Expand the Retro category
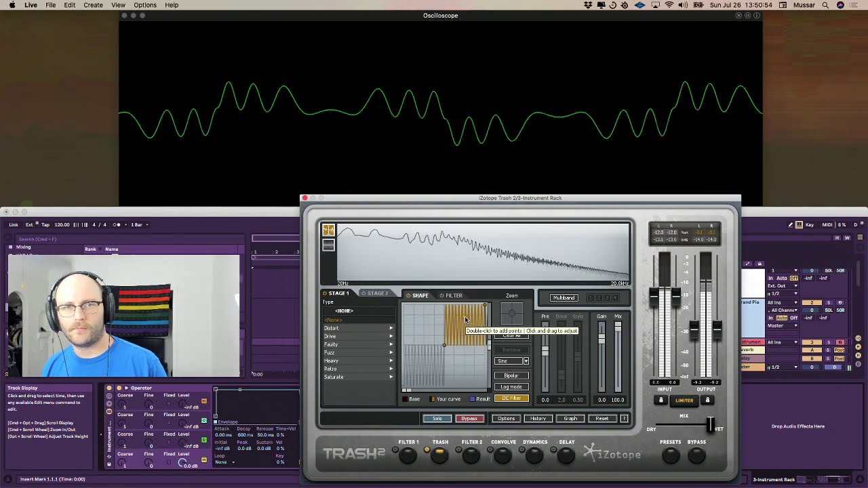Image resolution: width=868 pixels, height=488 pixels. [358, 369]
